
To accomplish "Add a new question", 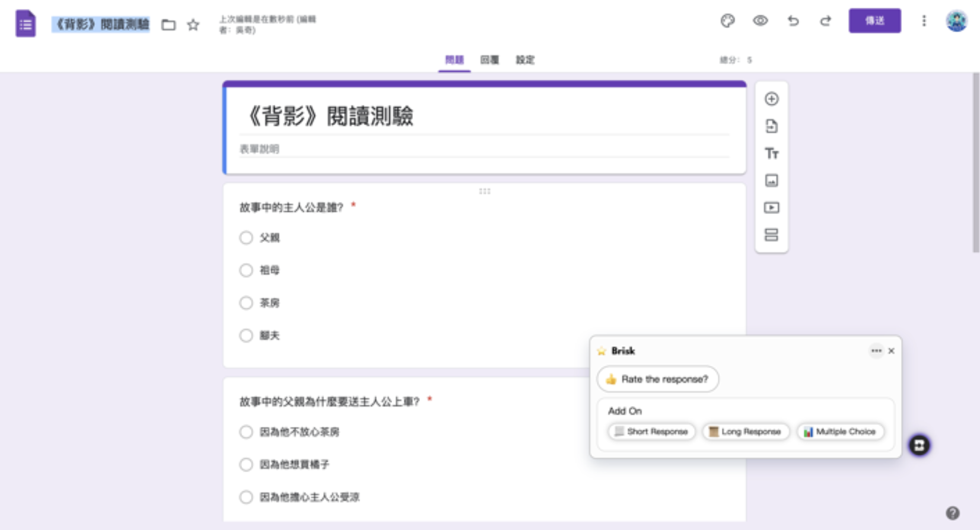I will (771, 99).
